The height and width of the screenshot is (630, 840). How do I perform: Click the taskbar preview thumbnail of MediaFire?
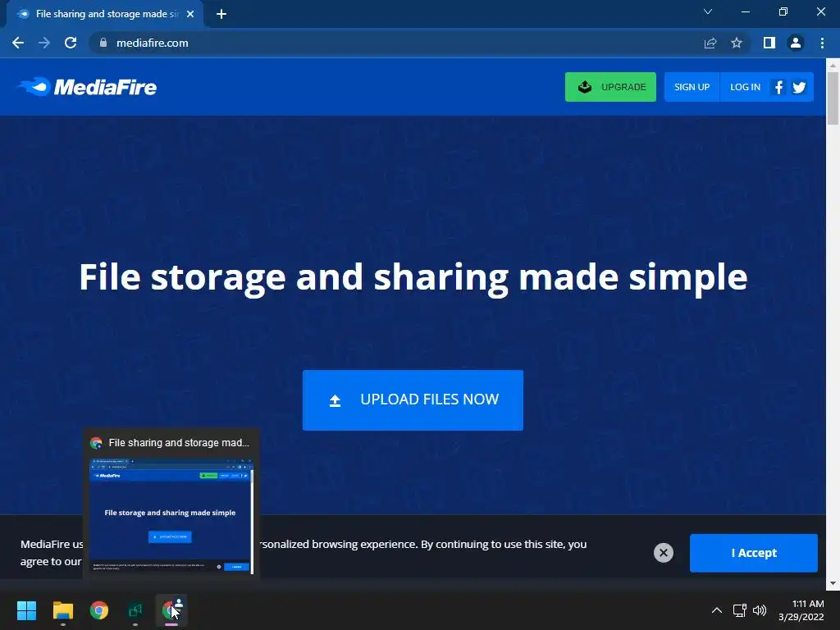(x=171, y=515)
